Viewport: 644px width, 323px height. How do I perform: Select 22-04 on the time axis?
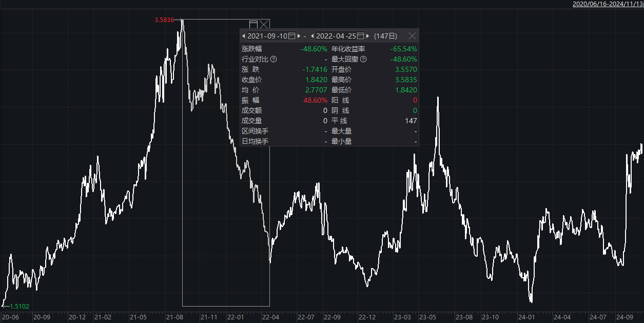[x=270, y=317]
